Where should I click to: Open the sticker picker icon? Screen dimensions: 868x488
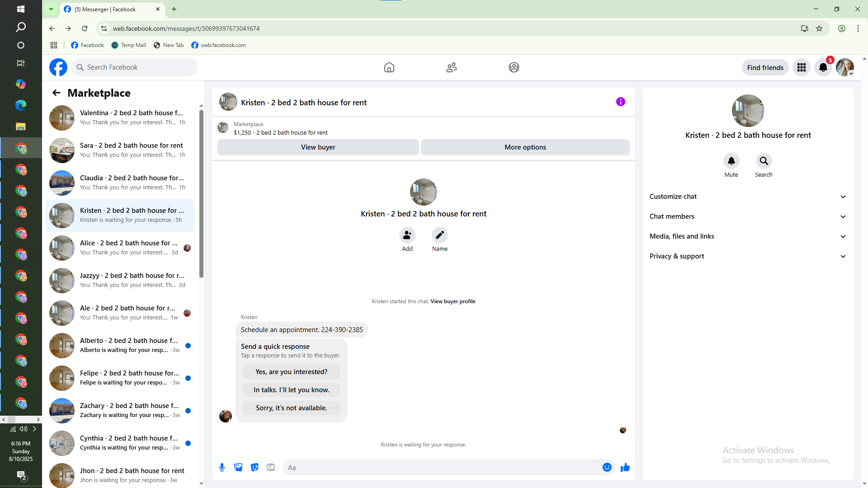255,467
